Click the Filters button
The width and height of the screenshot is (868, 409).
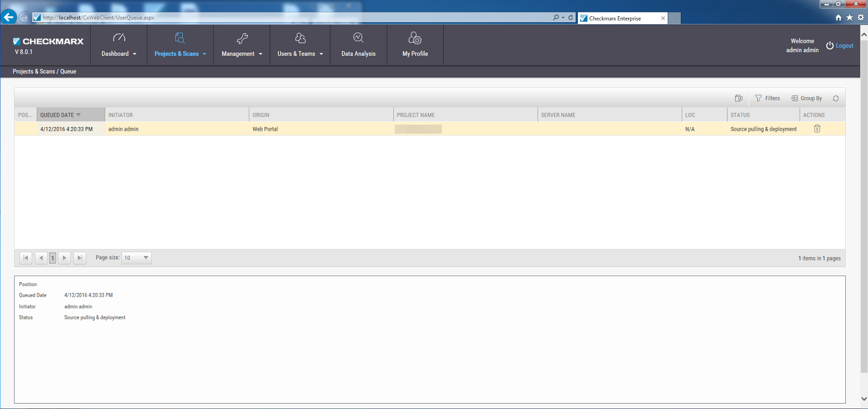click(x=768, y=98)
